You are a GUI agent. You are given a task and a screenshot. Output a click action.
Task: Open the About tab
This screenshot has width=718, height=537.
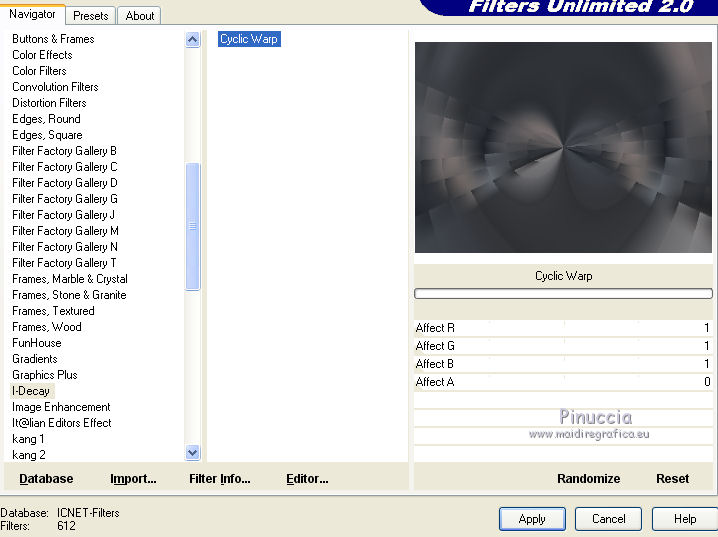(x=140, y=16)
